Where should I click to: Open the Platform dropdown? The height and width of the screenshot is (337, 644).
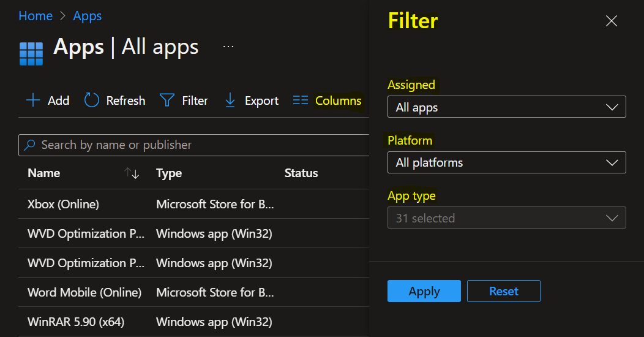[506, 163]
